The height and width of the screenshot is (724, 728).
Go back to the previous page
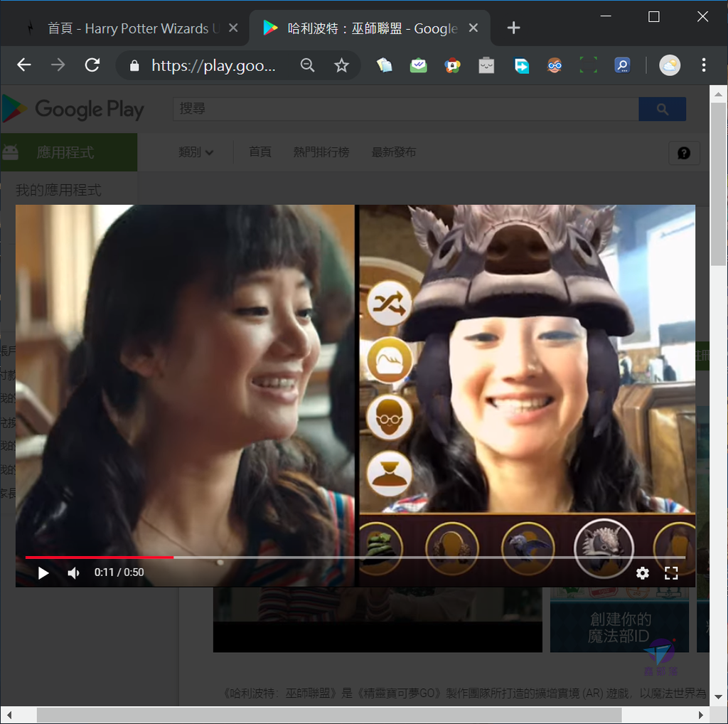coord(24,65)
